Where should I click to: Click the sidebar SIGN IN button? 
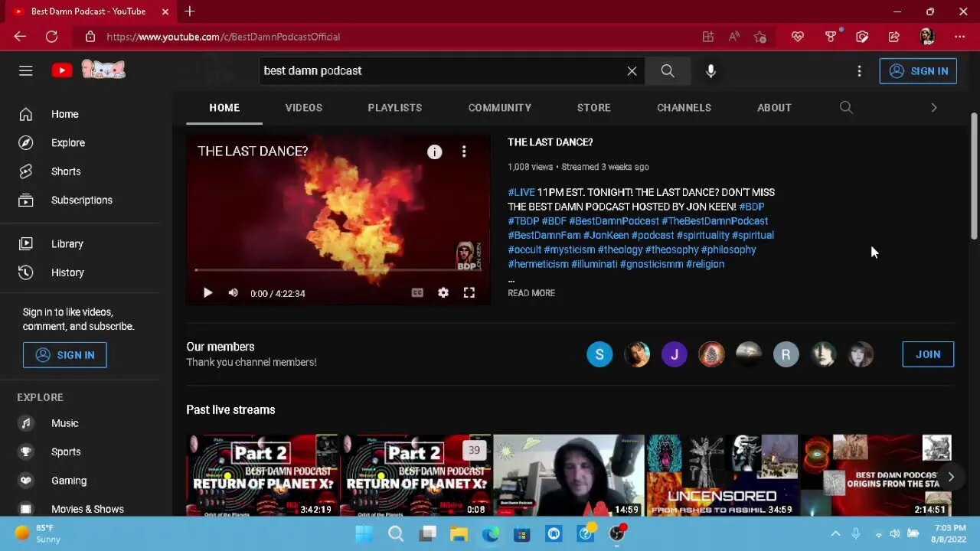(x=64, y=354)
